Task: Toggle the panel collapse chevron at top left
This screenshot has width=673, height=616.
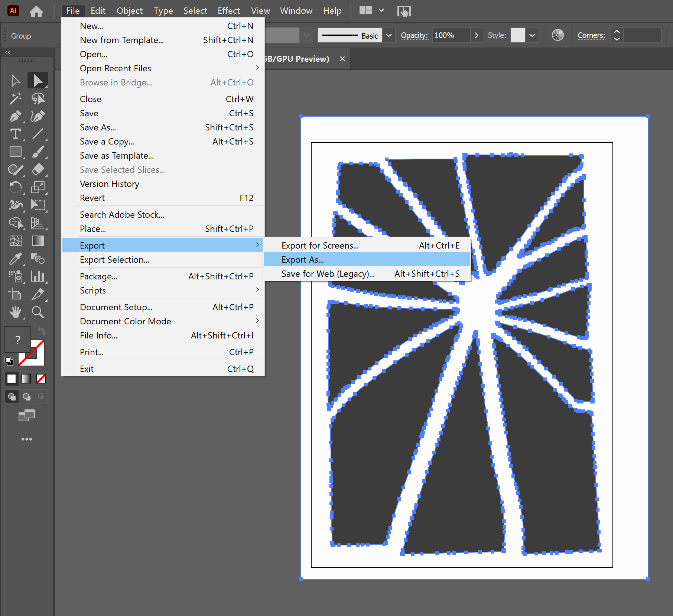Action: coord(7,52)
